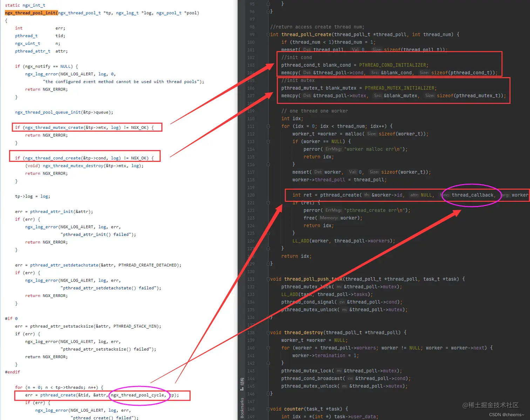Click "int idx;" declaration at line 110
530x420 pixels.
292,119
